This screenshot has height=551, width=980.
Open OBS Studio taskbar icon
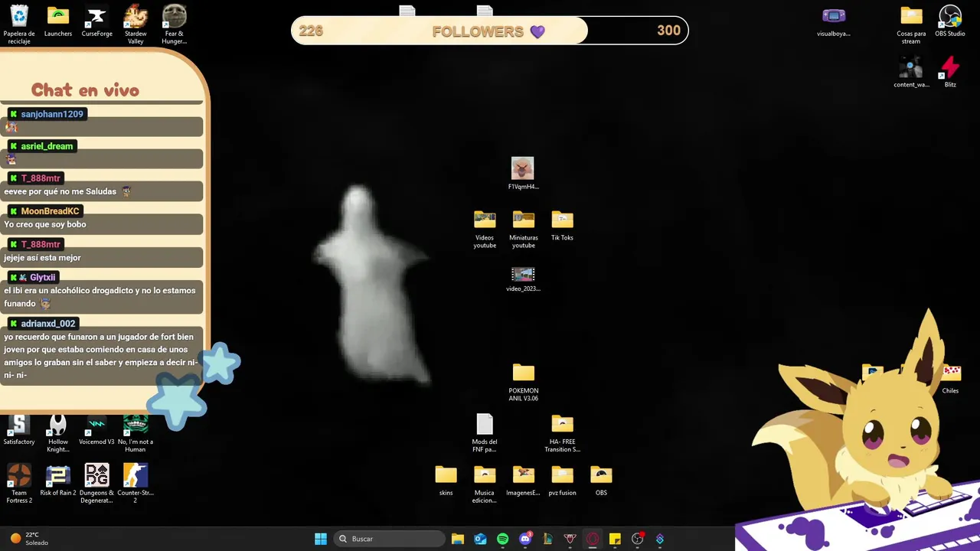[637, 539]
